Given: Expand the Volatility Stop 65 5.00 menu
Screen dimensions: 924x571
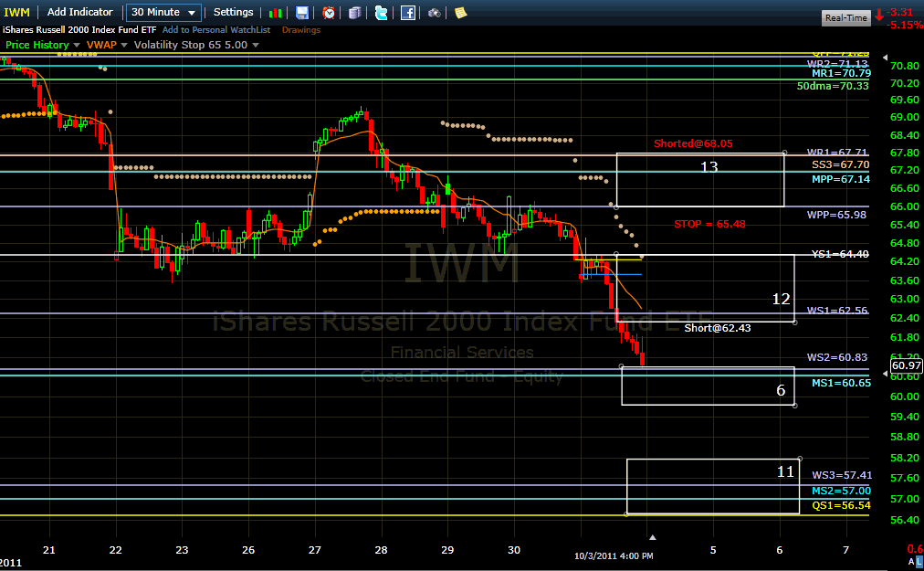Looking at the screenshot, I should click(x=255, y=45).
